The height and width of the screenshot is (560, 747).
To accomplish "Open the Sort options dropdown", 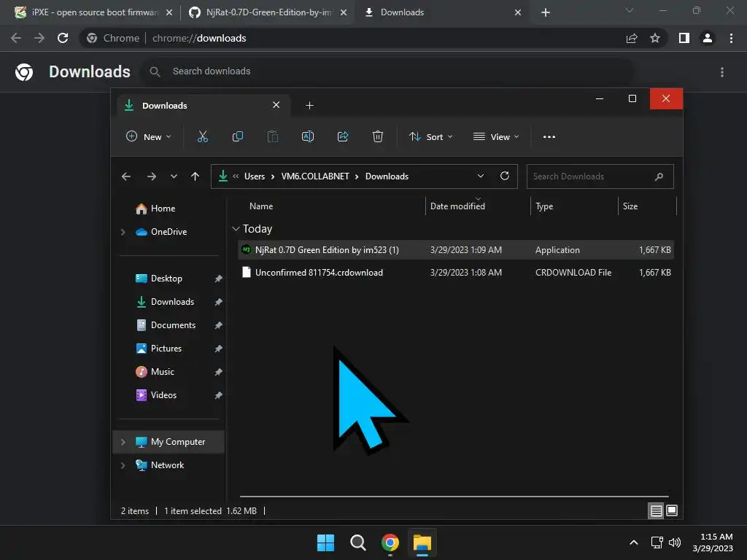I will pos(430,136).
